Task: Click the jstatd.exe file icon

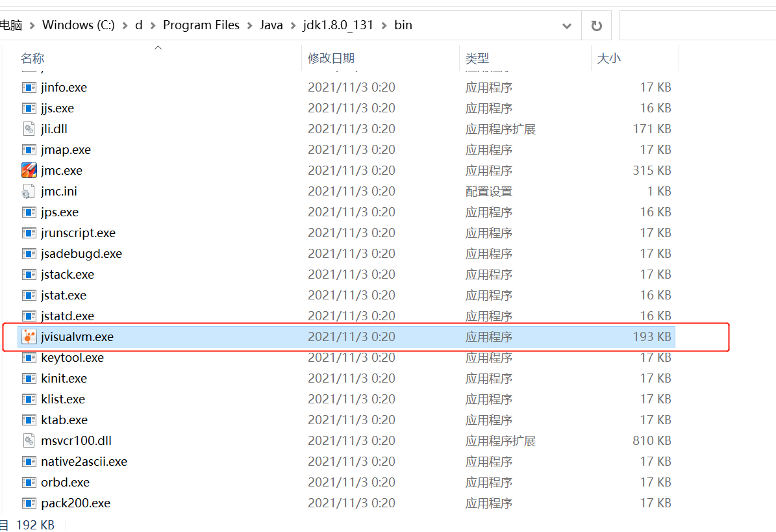Action: point(29,316)
